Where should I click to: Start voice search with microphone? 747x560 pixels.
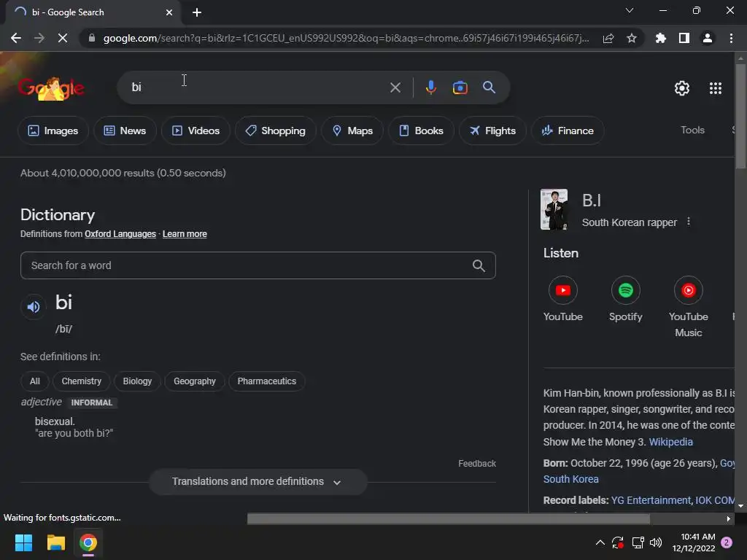[431, 87]
